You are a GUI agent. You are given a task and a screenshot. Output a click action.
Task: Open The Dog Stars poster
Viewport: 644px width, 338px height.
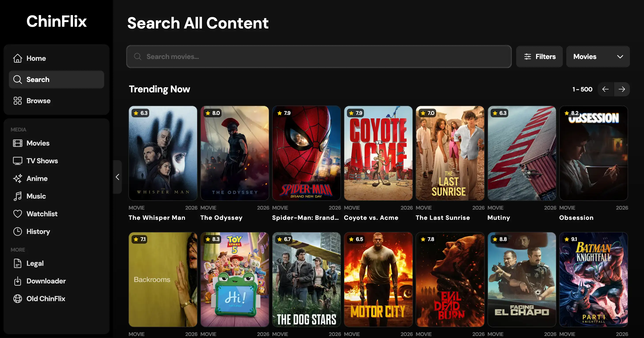[x=307, y=279]
